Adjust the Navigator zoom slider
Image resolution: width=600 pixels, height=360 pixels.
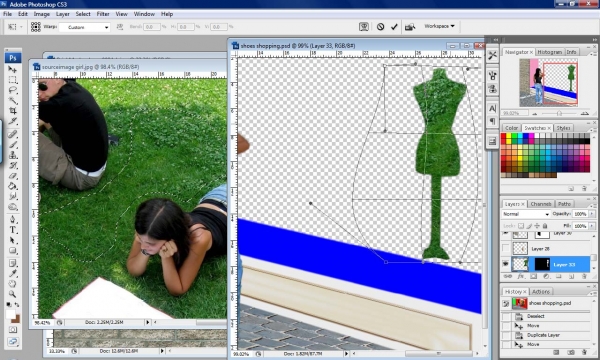(x=559, y=113)
